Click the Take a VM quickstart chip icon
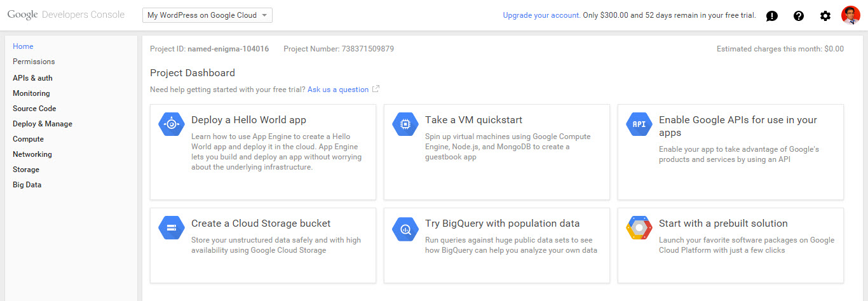 [x=405, y=124]
